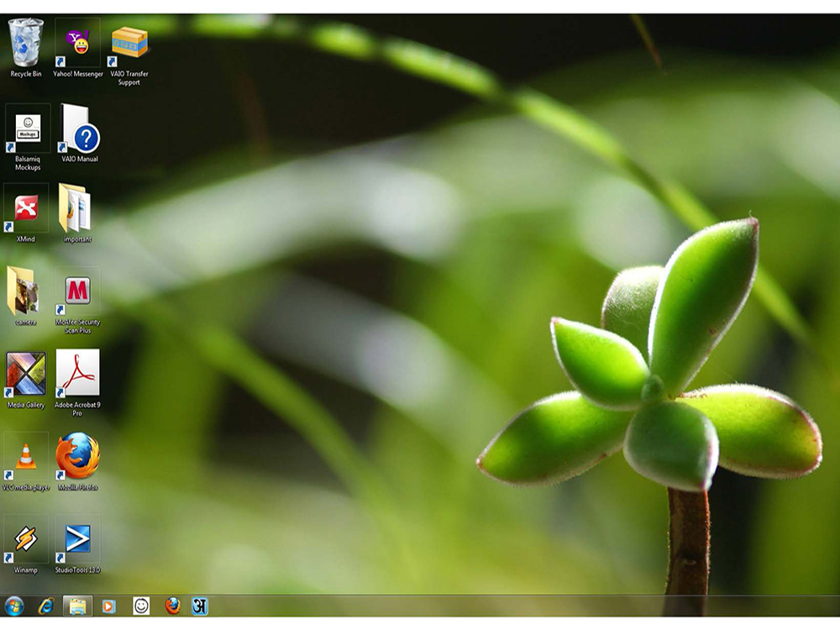Click the Balsamiq smiley taskbar button

141,606
